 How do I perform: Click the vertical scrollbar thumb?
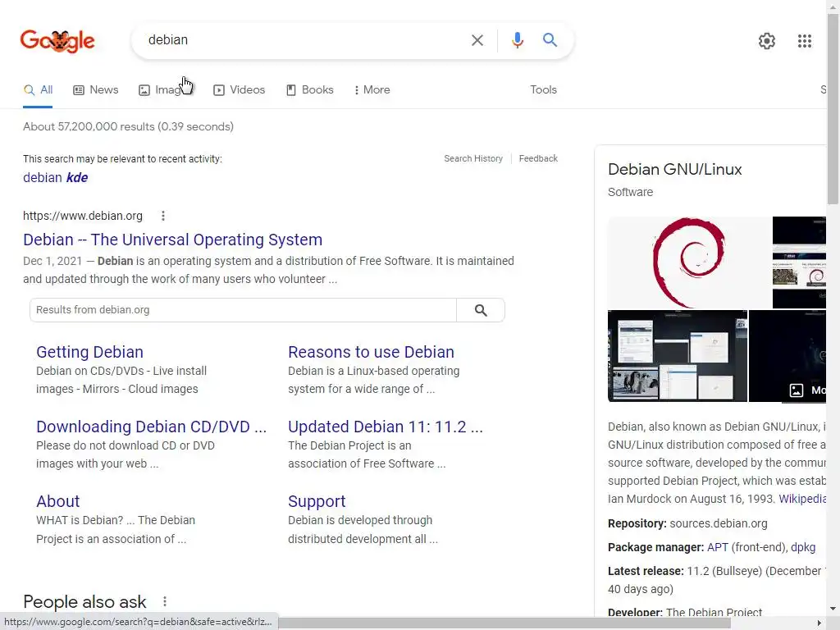click(833, 107)
